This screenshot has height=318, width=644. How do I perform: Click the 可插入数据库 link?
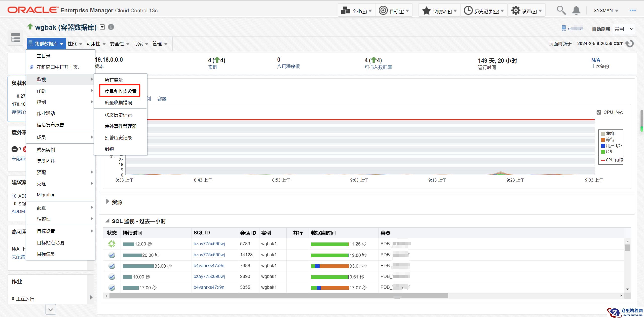coord(378,67)
